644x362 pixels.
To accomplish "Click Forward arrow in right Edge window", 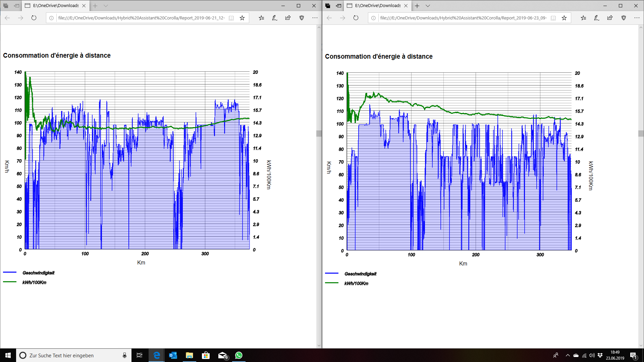I will pos(342,18).
